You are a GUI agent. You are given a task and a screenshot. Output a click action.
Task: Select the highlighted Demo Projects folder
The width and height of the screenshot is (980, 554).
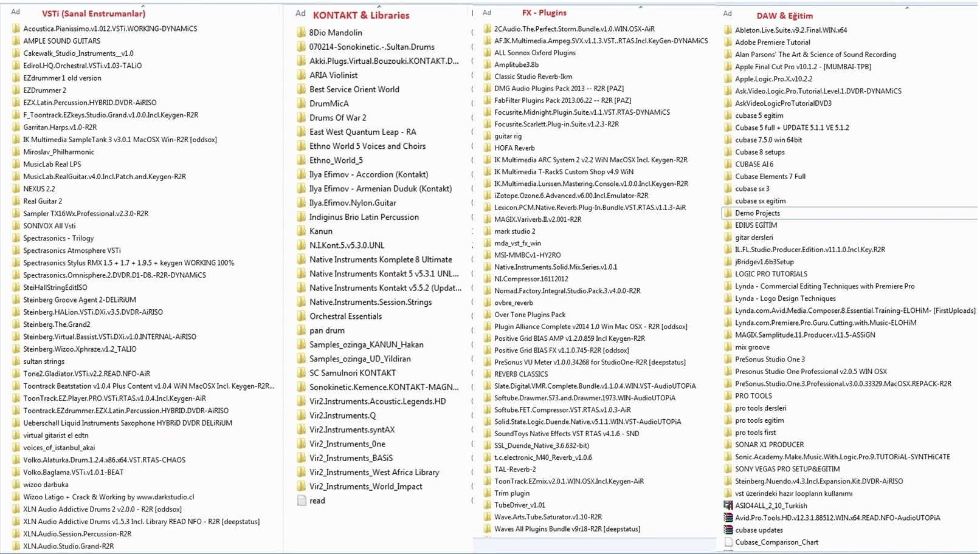click(757, 213)
